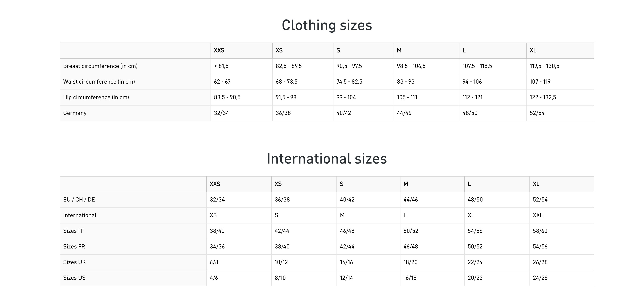Click the XXS column header in Clothing sizes
Image resolution: width=644 pixels, height=308 pixels.
click(x=219, y=51)
